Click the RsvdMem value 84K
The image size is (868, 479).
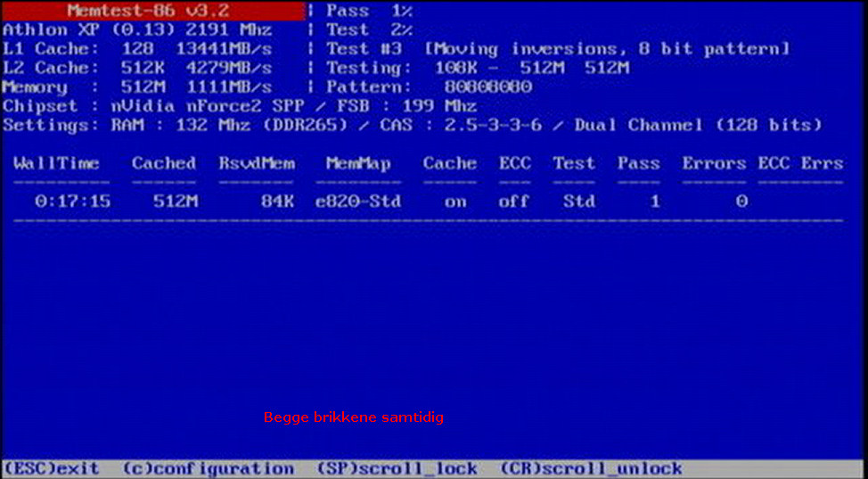click(278, 202)
